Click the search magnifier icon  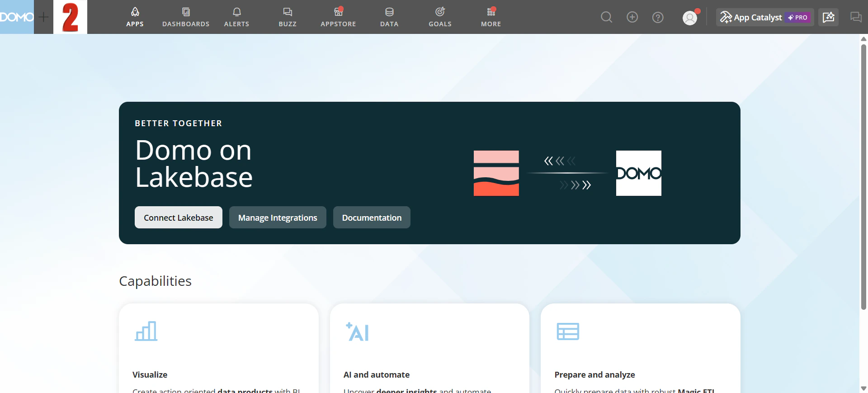click(x=606, y=17)
